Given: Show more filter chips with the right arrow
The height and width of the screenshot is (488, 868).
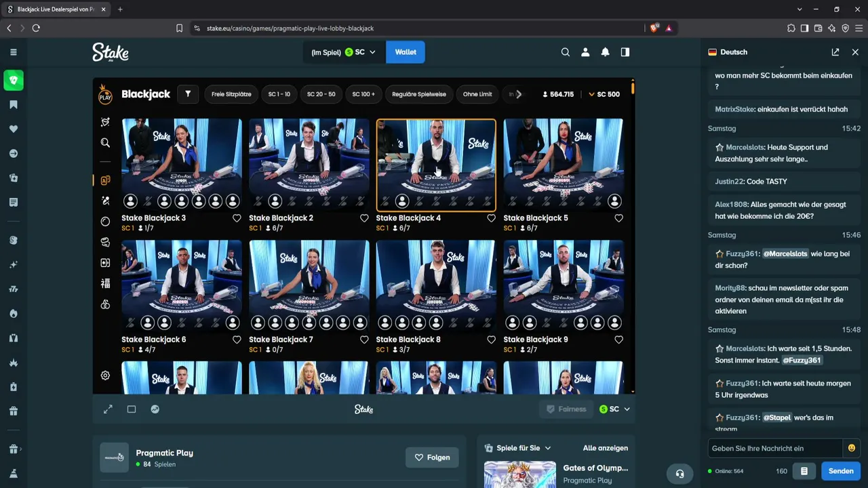Looking at the screenshot, I should [519, 94].
